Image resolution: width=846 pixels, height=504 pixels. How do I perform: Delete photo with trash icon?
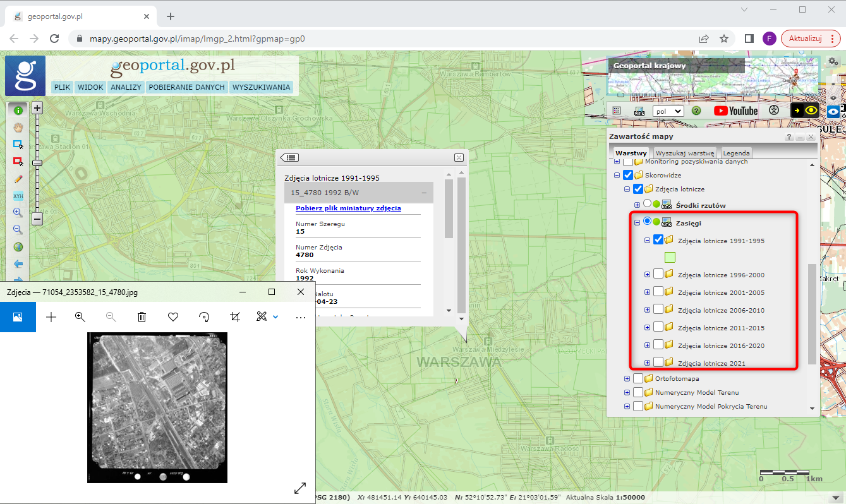point(142,317)
